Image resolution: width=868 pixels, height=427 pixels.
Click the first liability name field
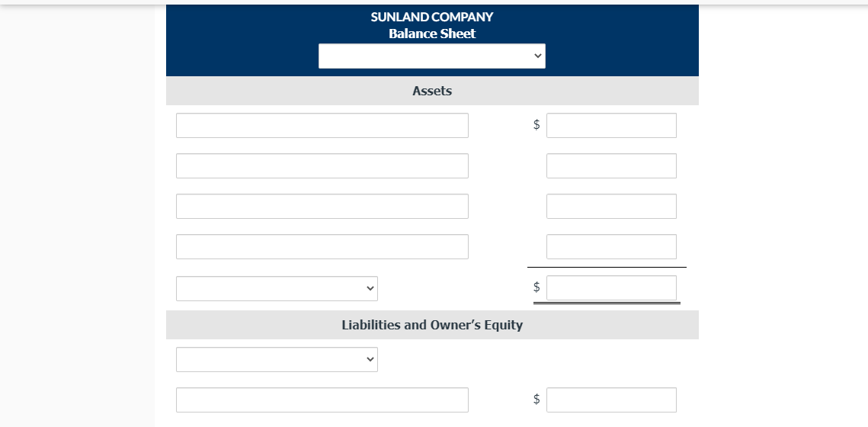(x=322, y=400)
